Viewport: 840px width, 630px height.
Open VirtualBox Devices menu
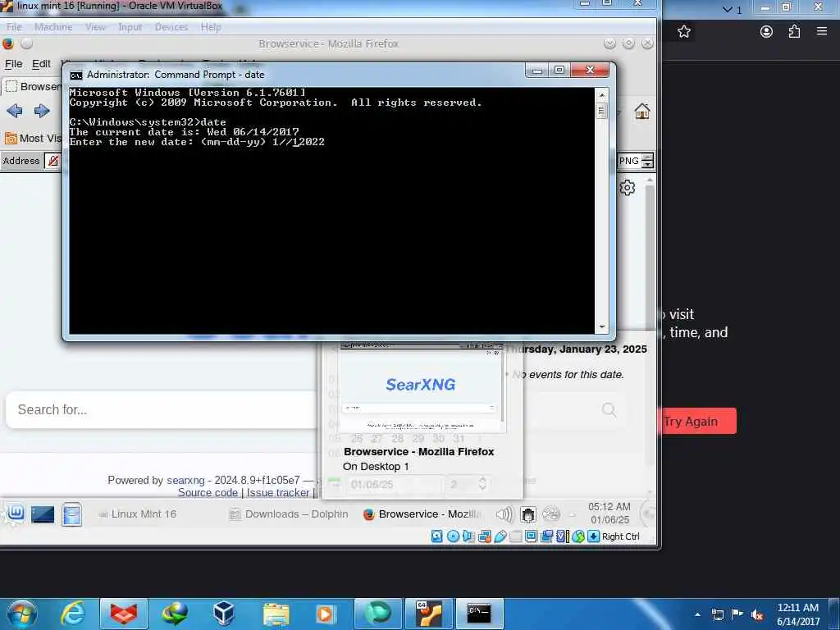pos(171,27)
